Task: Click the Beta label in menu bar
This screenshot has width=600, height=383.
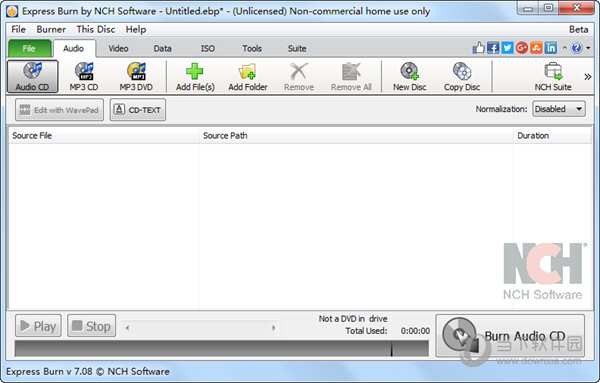Action: 579,29
